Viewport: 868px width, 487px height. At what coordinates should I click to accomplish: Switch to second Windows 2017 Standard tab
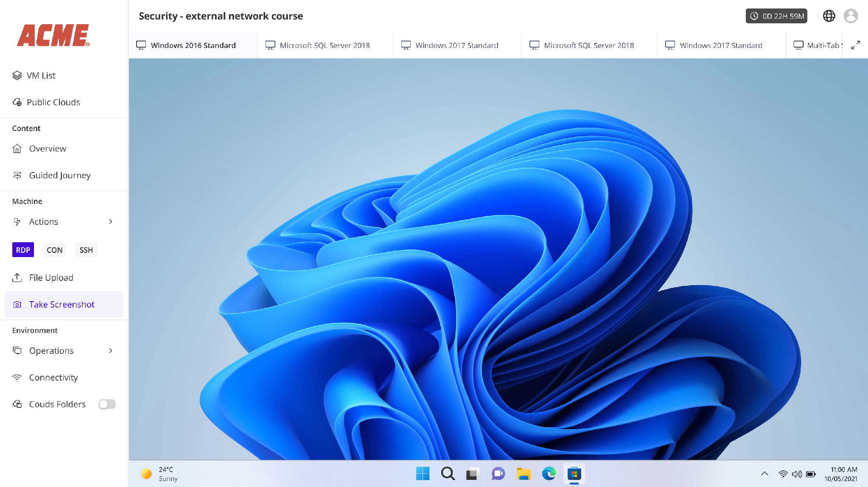(x=721, y=45)
